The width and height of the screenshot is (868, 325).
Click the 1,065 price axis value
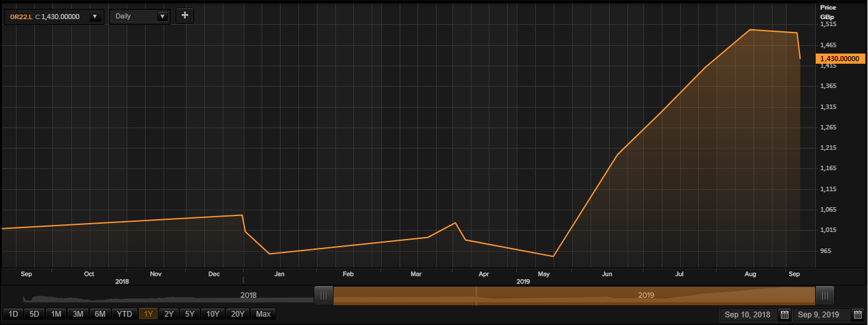click(829, 210)
